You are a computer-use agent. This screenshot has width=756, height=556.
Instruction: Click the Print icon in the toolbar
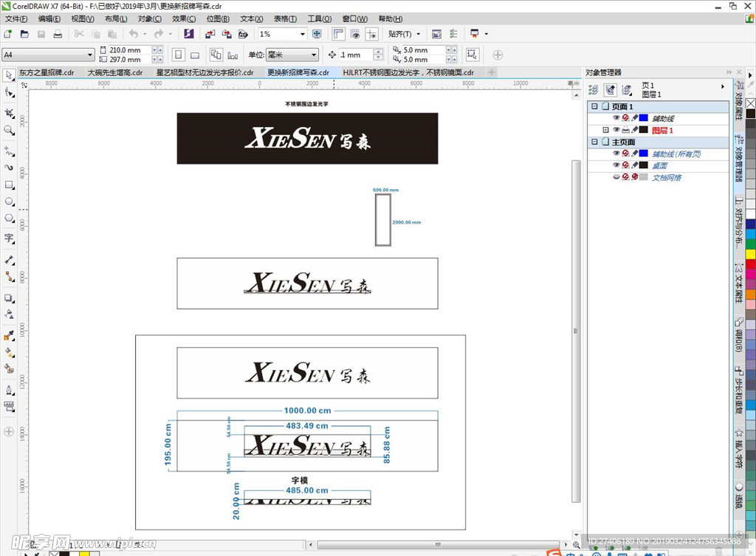pyautogui.click(x=57, y=34)
